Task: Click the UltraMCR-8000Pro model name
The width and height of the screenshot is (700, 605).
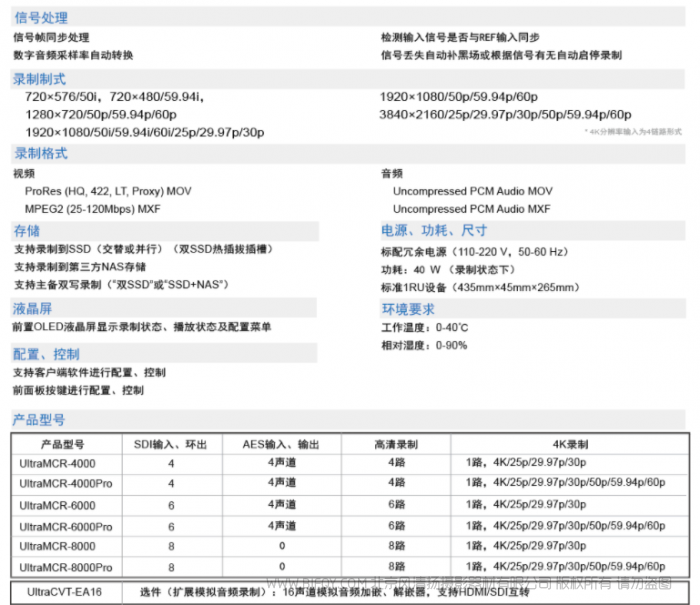Action: [x=64, y=567]
